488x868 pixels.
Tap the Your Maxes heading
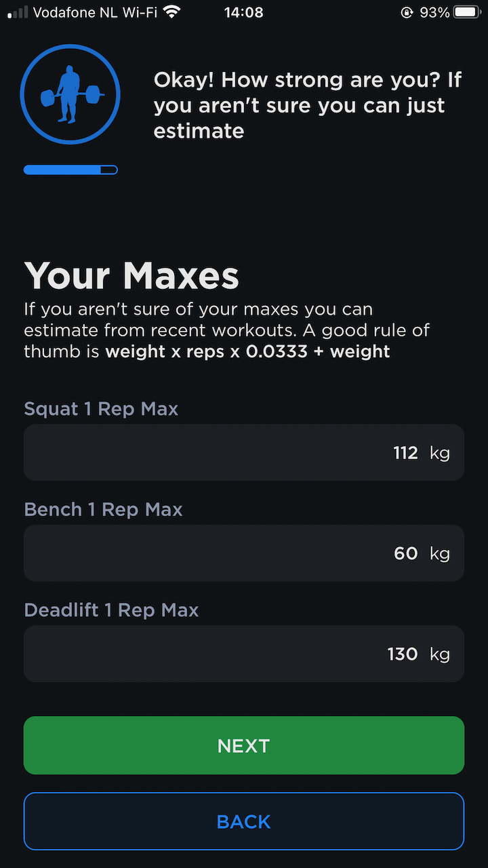tap(131, 276)
